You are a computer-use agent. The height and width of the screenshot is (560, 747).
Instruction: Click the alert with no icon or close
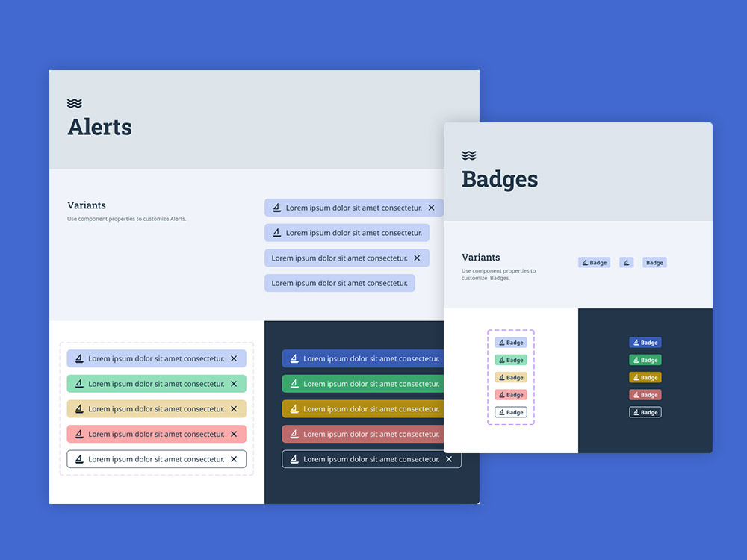pos(340,283)
